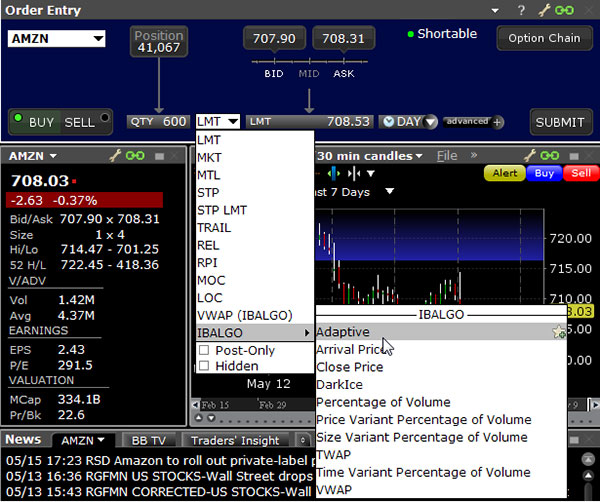Open the Option Chain button

(x=544, y=38)
